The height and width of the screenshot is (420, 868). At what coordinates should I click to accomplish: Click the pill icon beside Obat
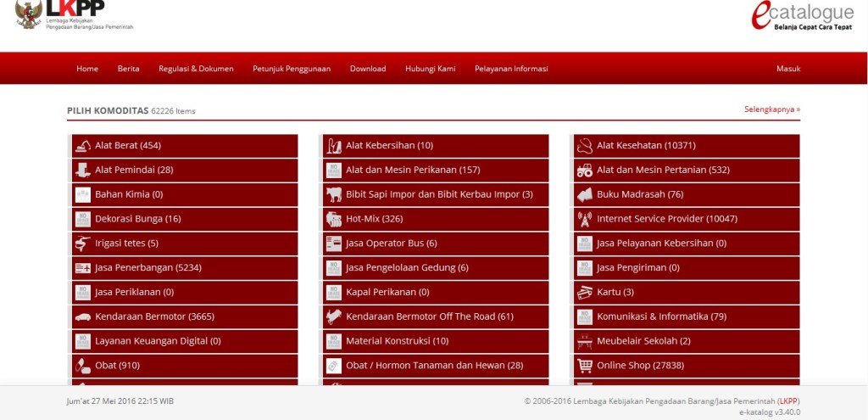[x=82, y=366]
